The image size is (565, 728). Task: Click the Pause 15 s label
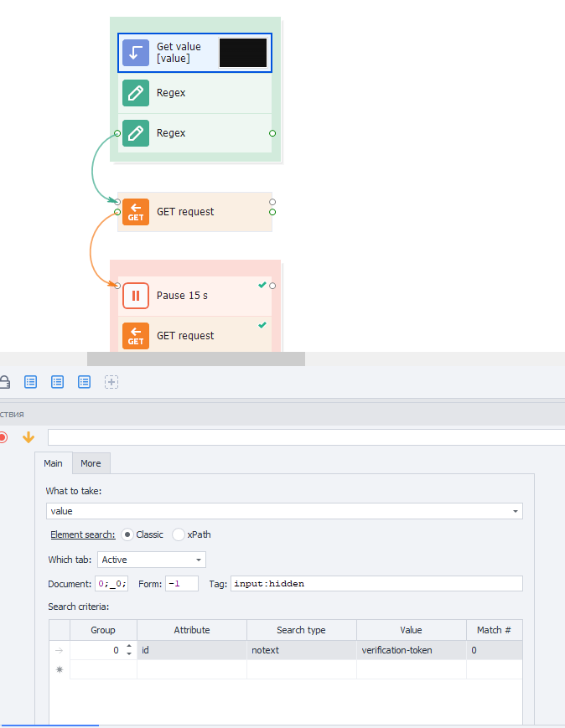182,296
